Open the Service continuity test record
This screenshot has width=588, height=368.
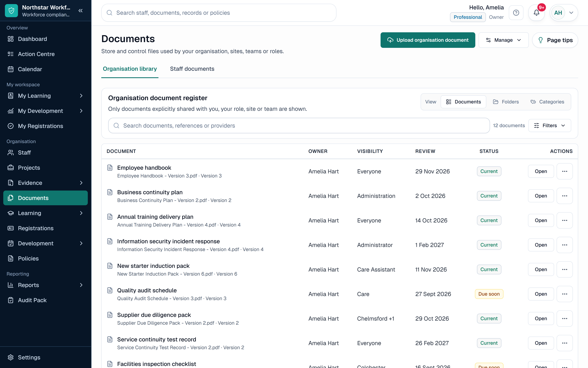tap(541, 343)
